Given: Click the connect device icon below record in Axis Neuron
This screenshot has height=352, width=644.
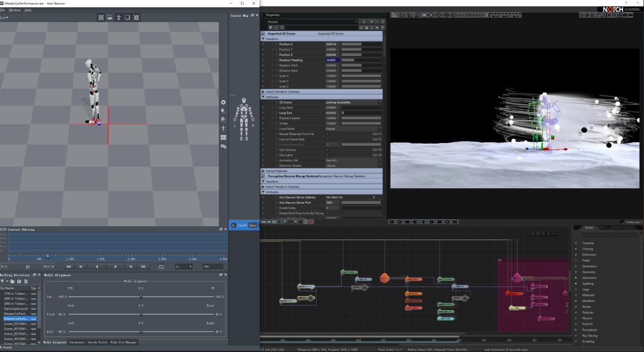Looking at the screenshot, I should (224, 111).
